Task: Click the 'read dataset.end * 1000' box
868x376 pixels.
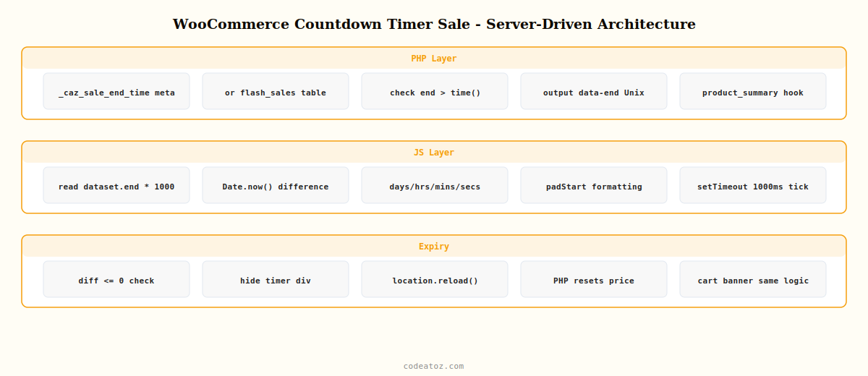Action: (x=116, y=185)
